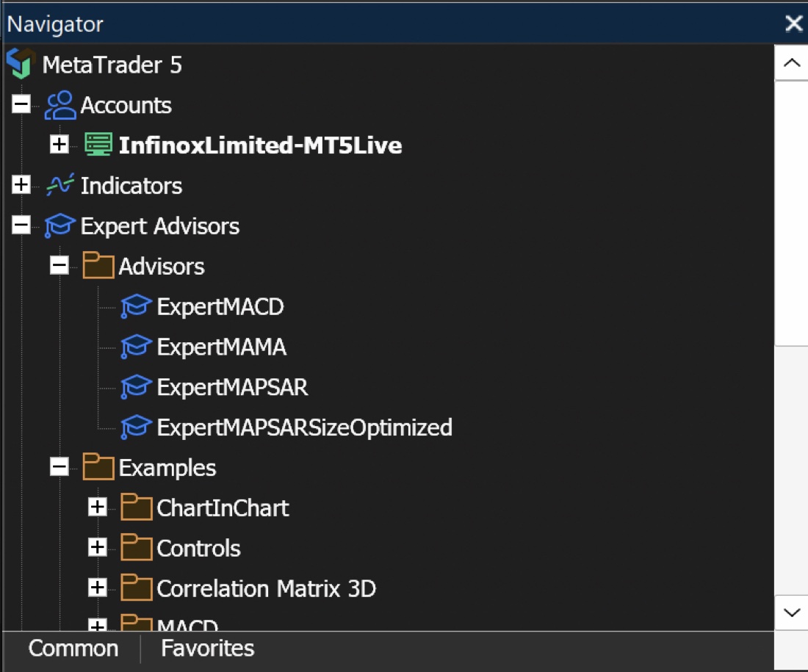Close the Navigator panel

[793, 24]
